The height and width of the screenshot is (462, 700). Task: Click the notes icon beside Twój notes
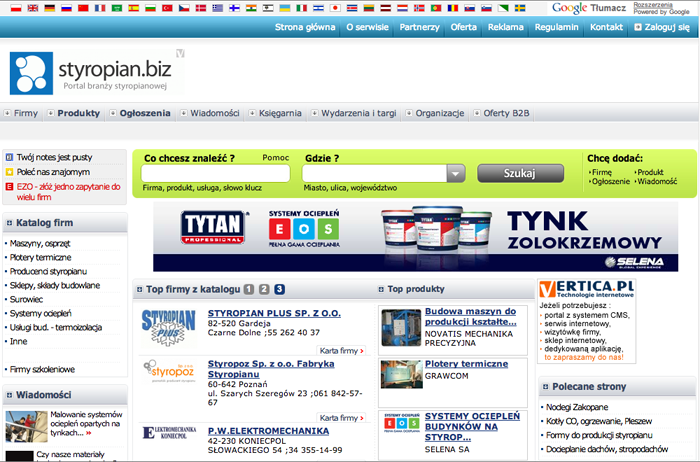9,157
